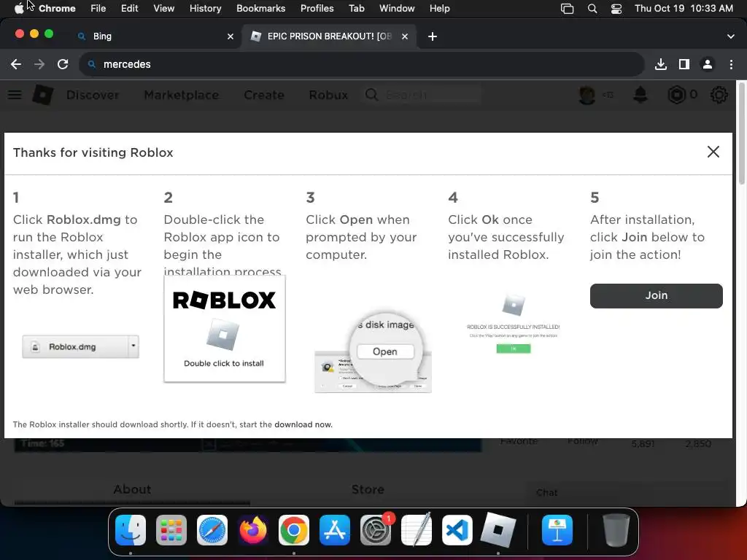
Task: Open the Bookmarks menu
Action: point(261,8)
